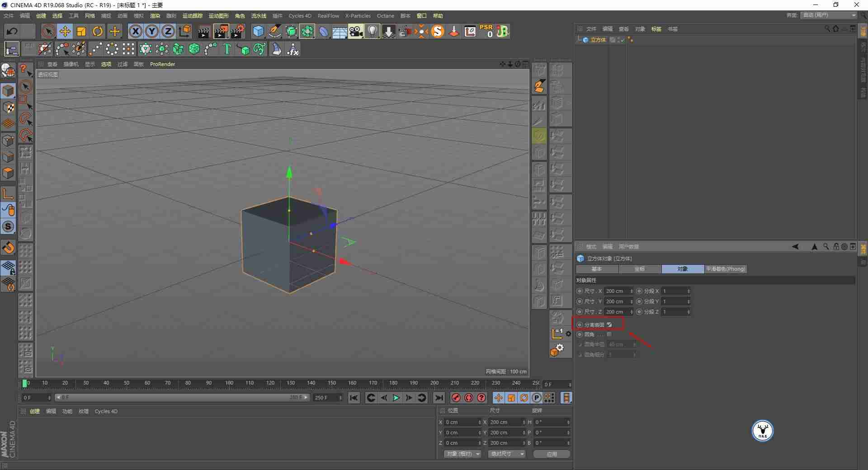Select the live selection arrow tool
The width and height of the screenshot is (868, 470).
pos(48,31)
